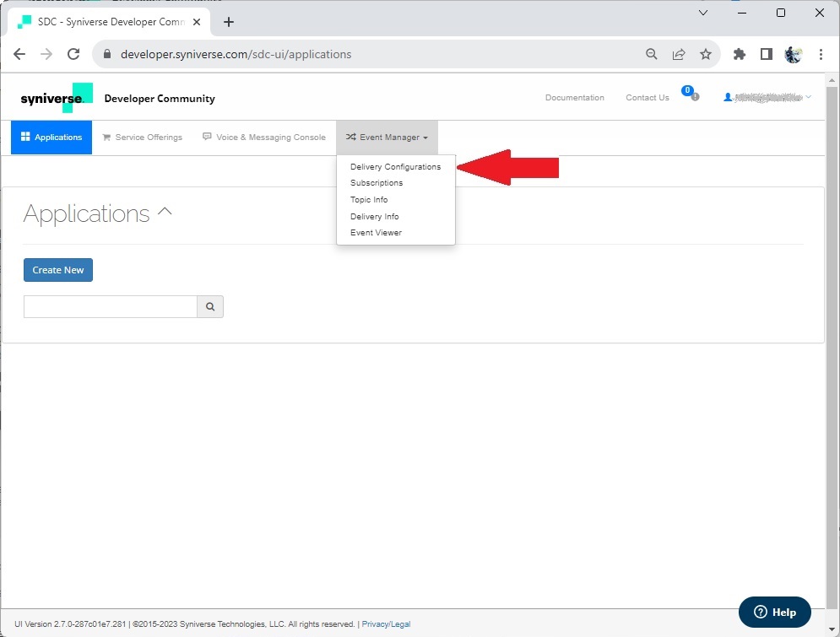Select Topic Info menu item
This screenshot has height=637, width=840.
click(x=369, y=200)
